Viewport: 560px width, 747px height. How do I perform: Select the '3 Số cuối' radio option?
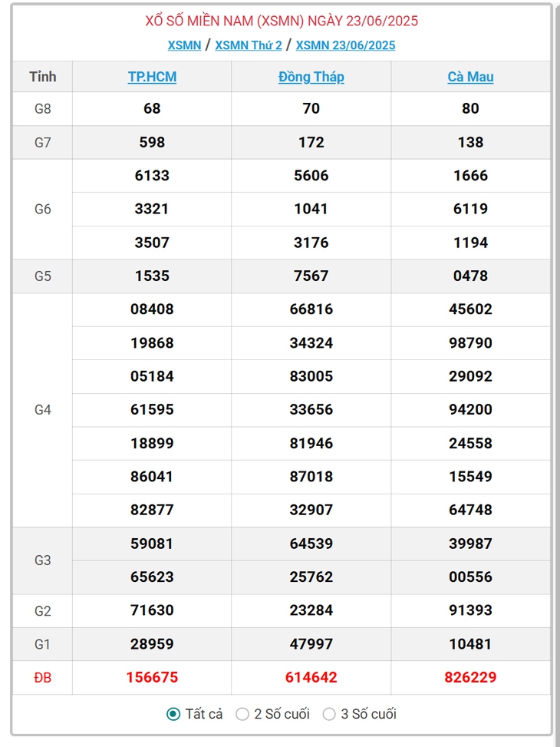click(329, 714)
